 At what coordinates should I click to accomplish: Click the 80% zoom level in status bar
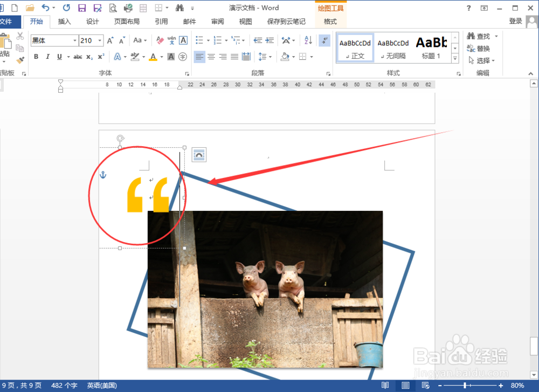click(517, 386)
